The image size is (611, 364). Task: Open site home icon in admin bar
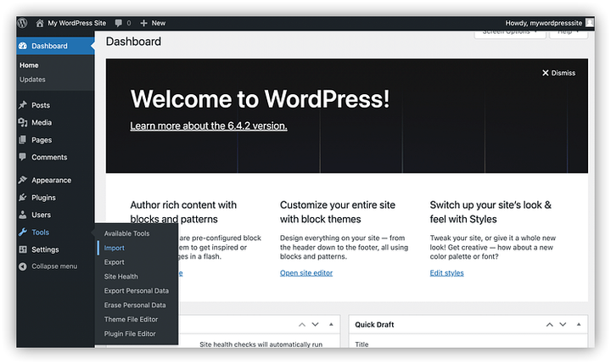tap(40, 23)
